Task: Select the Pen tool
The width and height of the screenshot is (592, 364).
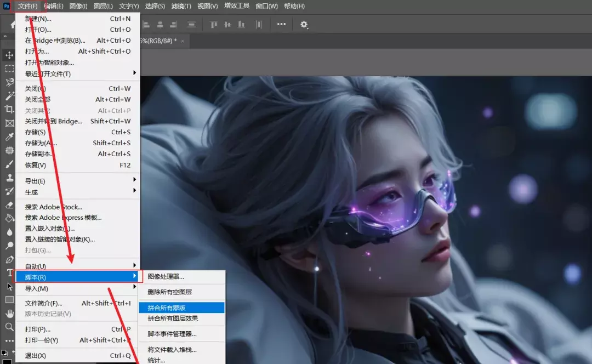Action: 9,259
